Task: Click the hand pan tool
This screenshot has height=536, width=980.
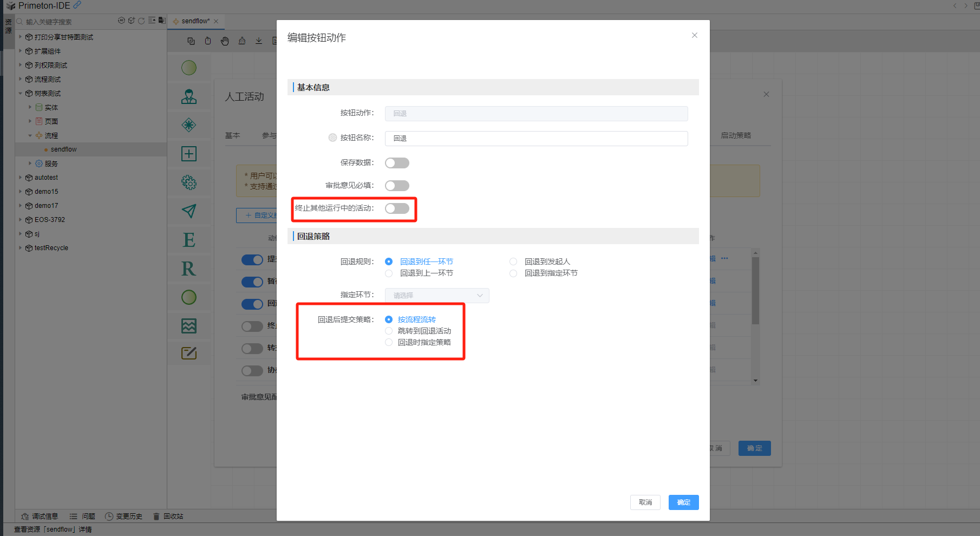Action: (225, 41)
